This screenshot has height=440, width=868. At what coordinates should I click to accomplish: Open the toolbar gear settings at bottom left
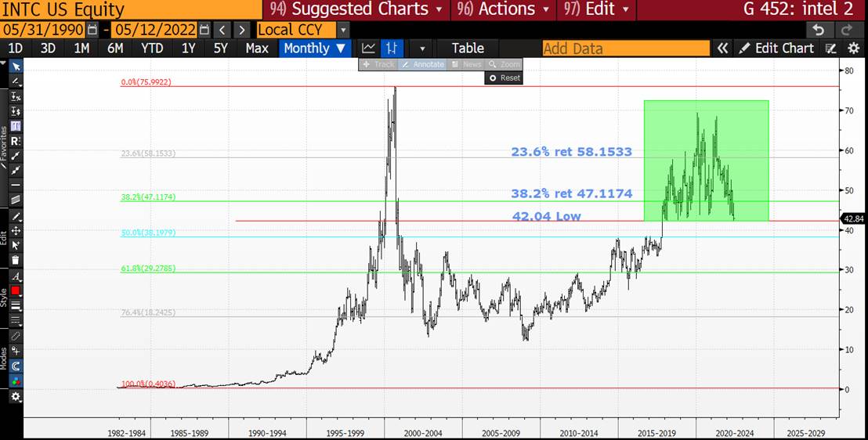point(16,397)
